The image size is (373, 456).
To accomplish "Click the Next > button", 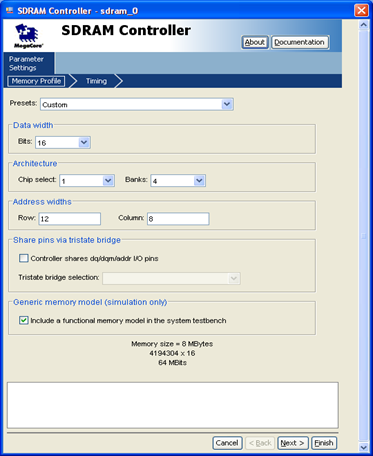I will [x=293, y=443].
